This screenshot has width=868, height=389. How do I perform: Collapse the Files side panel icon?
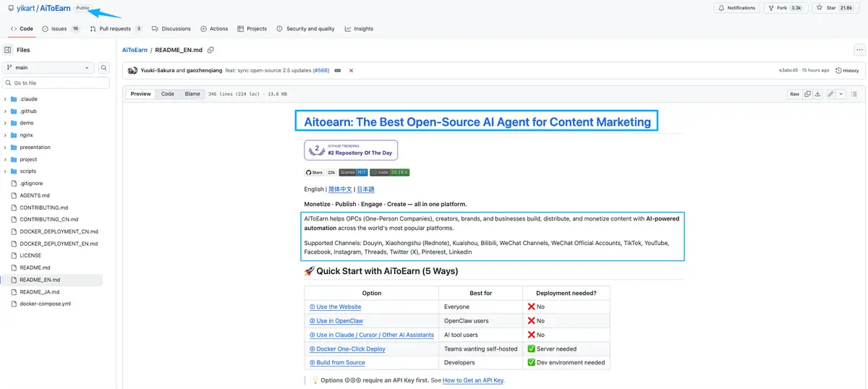(8, 50)
